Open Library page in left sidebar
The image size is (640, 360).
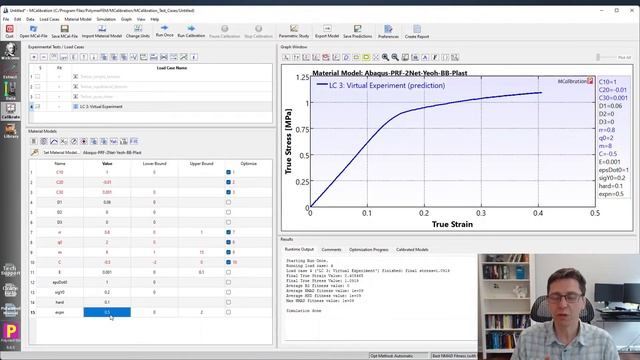pos(10,131)
